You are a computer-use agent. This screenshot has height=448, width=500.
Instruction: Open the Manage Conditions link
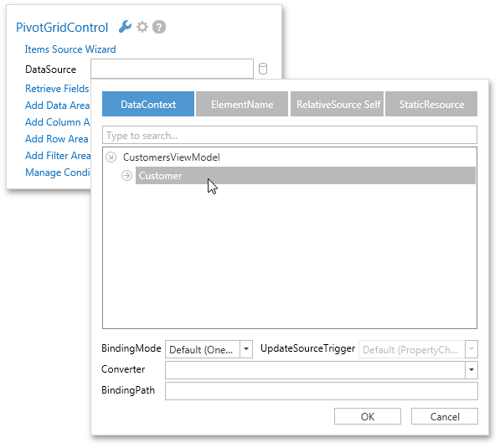(58, 173)
